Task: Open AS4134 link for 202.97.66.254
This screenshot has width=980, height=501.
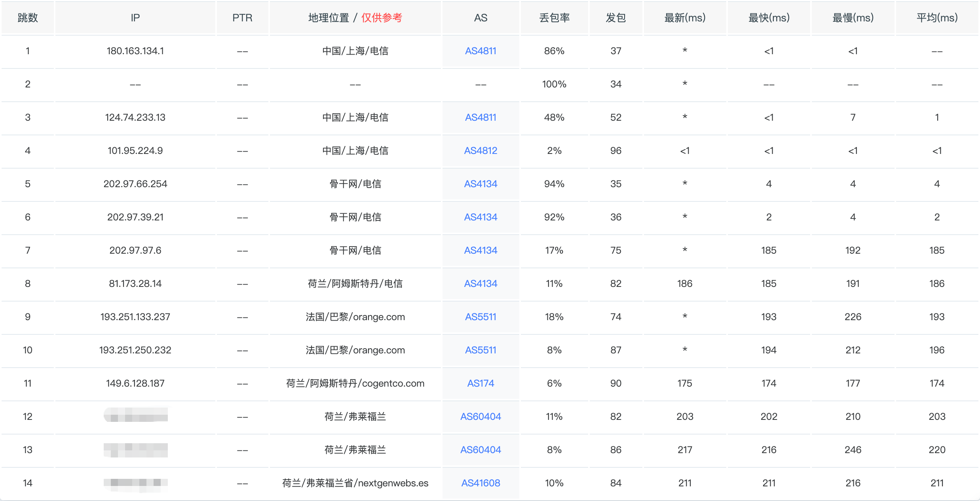Action: coord(481,184)
